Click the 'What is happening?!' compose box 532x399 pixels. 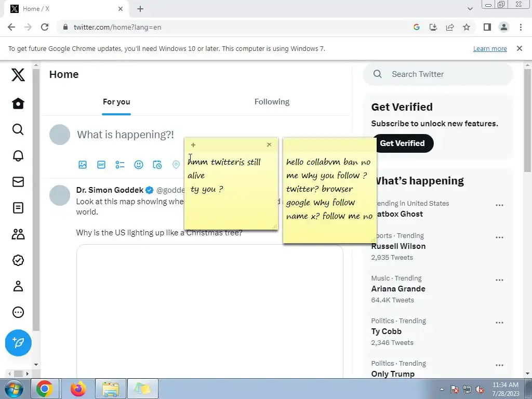(125, 135)
